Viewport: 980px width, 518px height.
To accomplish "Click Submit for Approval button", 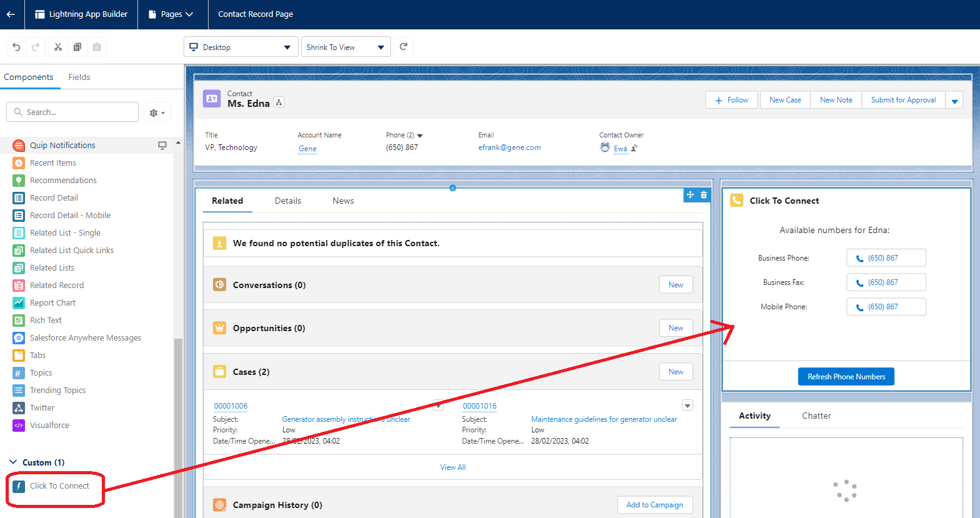I will coord(903,100).
